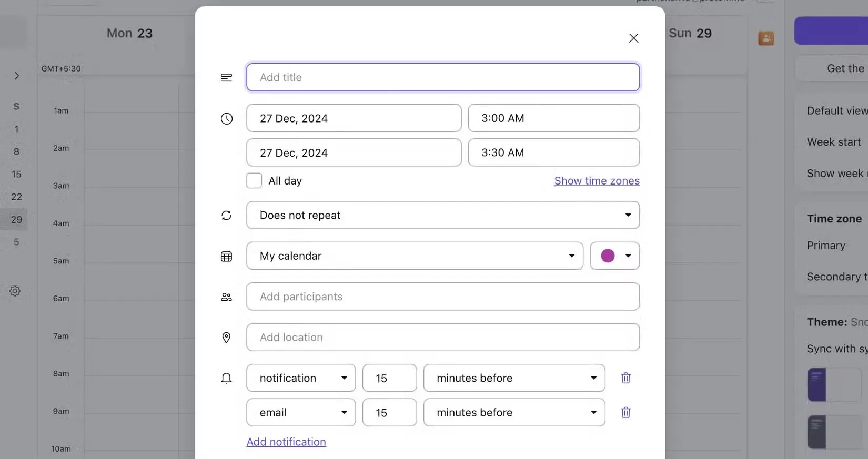Click the Add title input field
This screenshot has height=459, width=868.
(443, 77)
